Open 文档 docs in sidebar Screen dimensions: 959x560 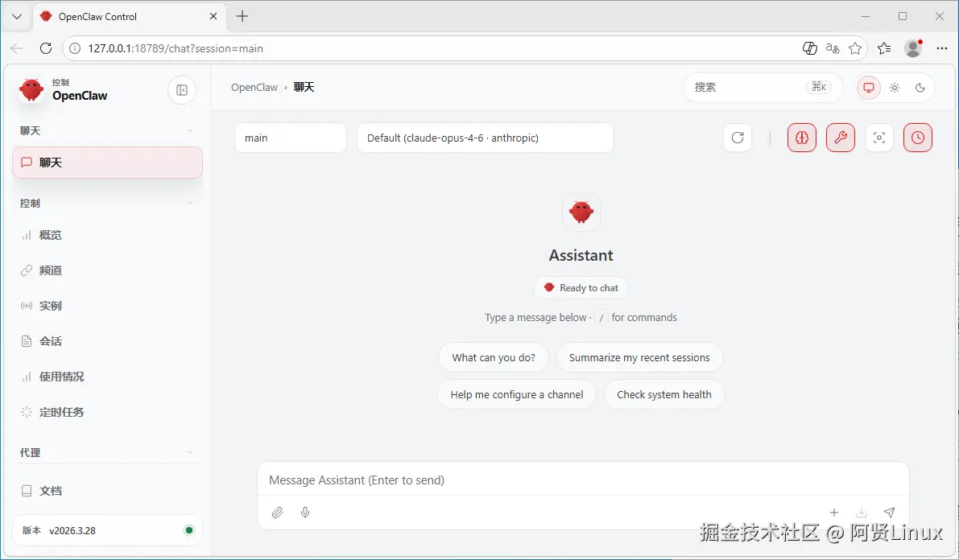pos(108,490)
